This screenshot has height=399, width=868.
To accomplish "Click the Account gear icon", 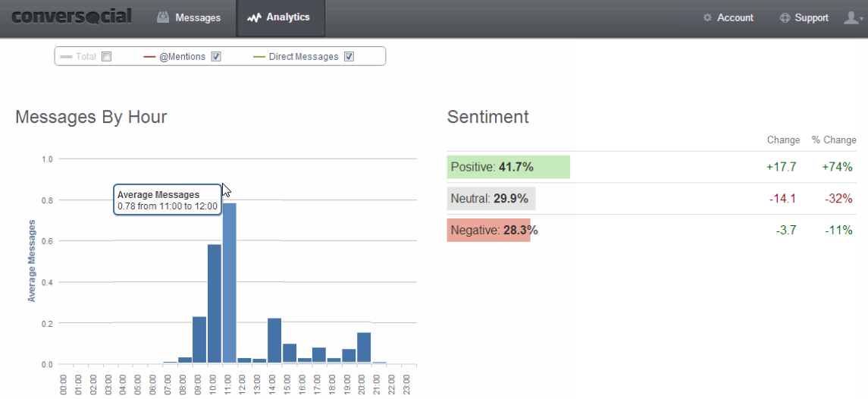I will click(707, 17).
